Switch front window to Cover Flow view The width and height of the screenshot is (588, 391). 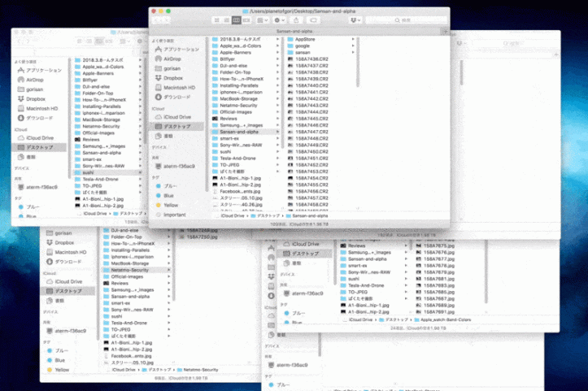246,20
